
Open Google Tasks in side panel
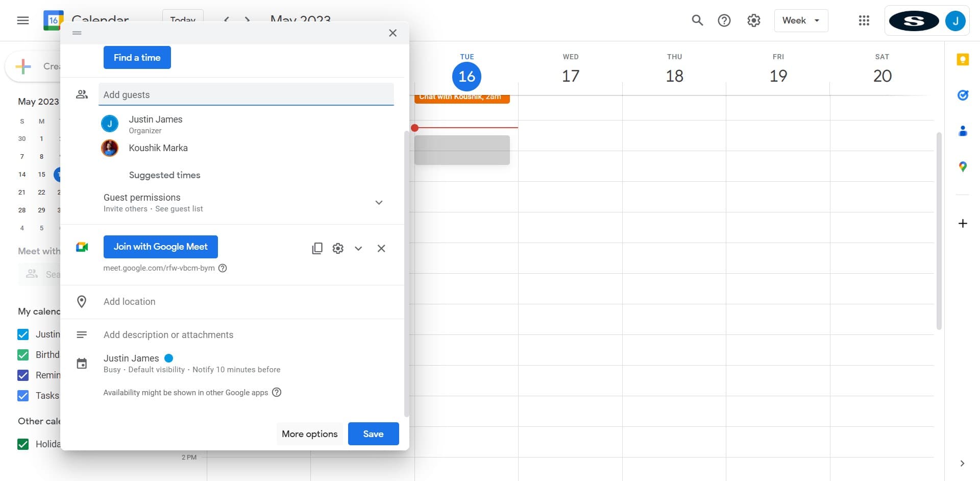[x=963, y=95]
